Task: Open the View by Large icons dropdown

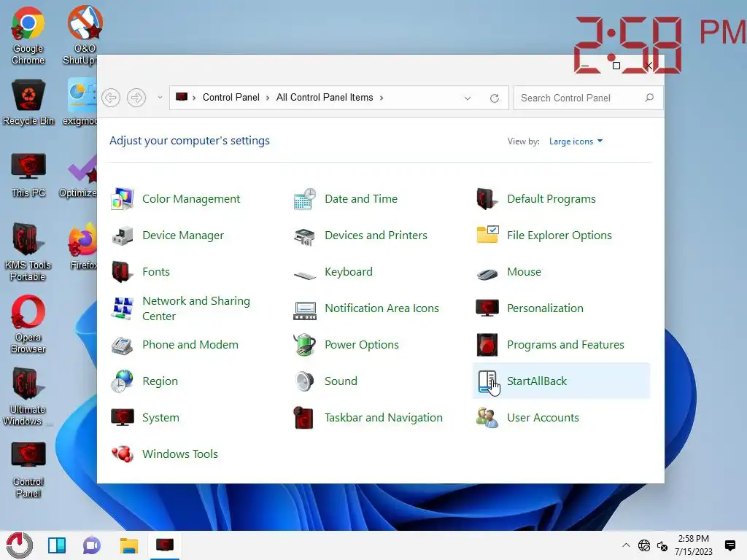Action: [576, 141]
